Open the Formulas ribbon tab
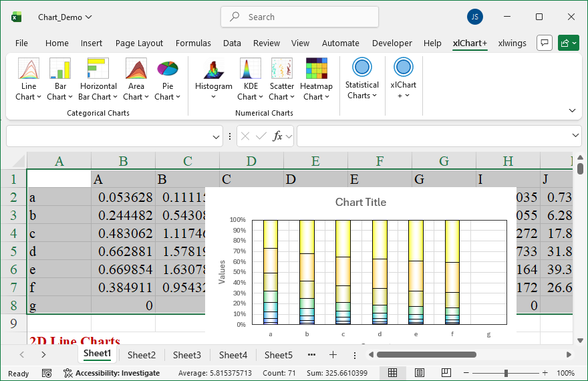Screen dimensions: 588x381 [x=193, y=43]
